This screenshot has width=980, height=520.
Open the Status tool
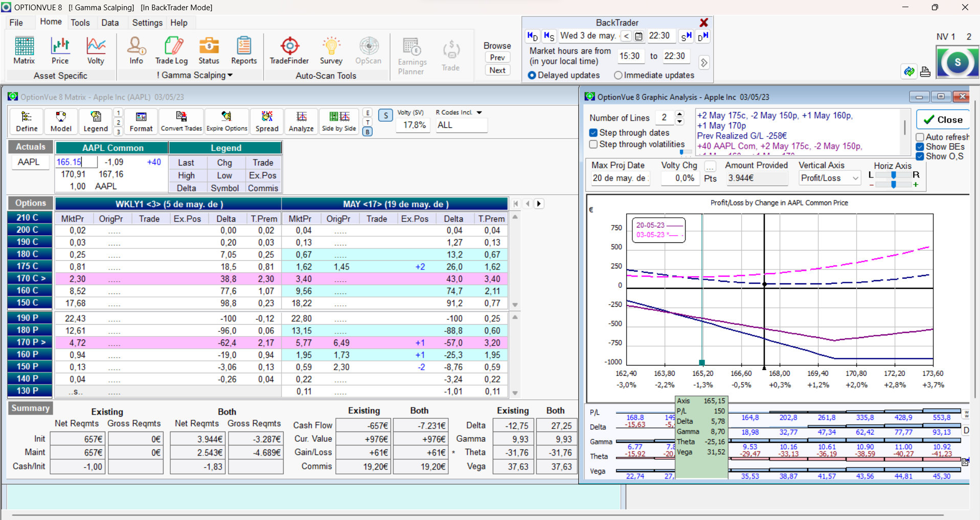pyautogui.click(x=209, y=51)
